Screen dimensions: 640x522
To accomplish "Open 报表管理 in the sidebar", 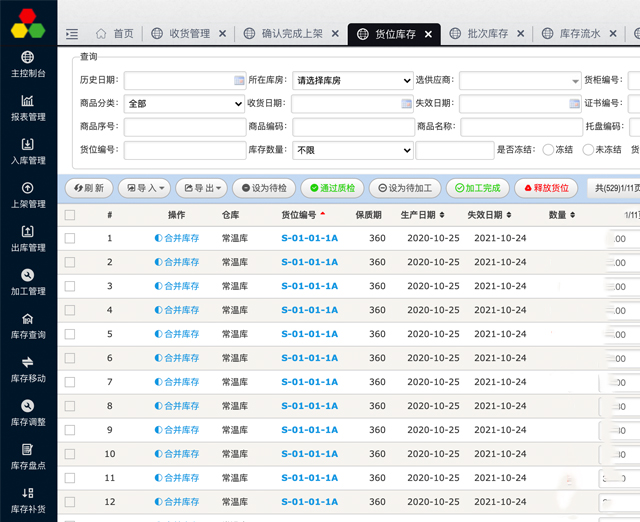I will 28,108.
